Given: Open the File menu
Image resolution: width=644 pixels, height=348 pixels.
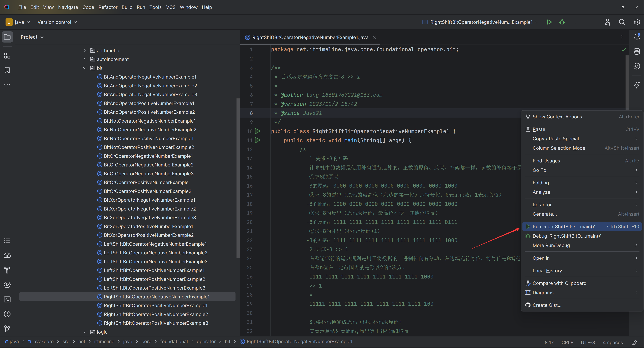Looking at the screenshot, I should click(22, 7).
